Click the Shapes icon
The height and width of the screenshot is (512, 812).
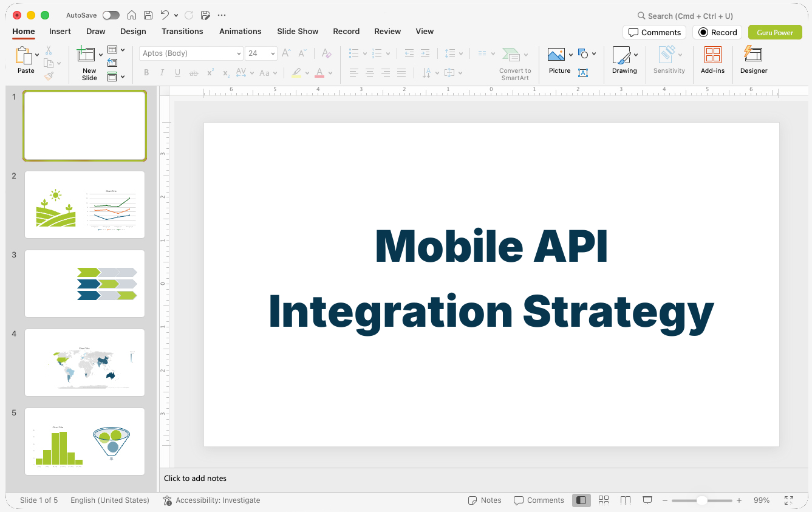(x=583, y=54)
